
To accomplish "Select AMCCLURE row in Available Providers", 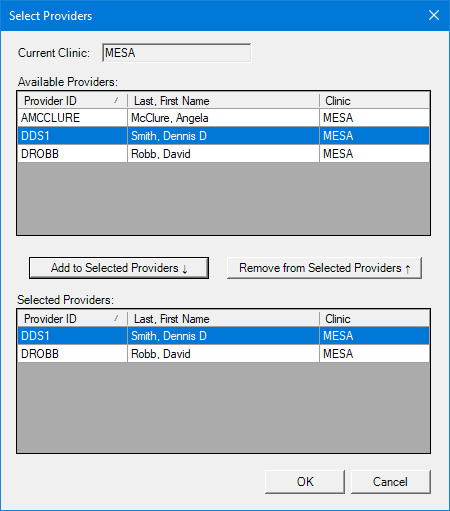I will coord(223,118).
